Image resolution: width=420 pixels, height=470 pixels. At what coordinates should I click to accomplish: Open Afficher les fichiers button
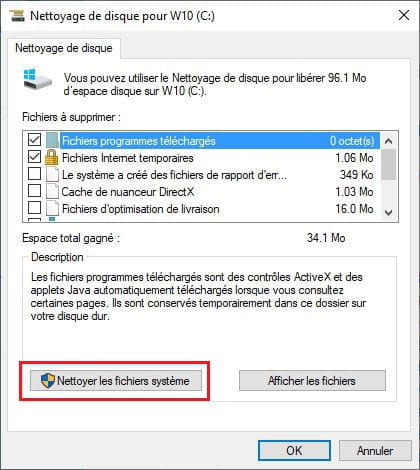click(312, 380)
